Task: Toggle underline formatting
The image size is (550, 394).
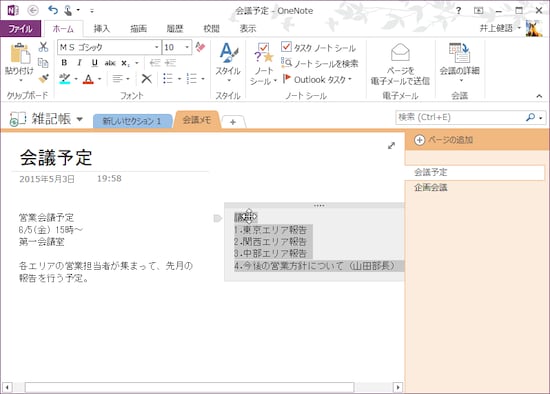Action: click(94, 63)
